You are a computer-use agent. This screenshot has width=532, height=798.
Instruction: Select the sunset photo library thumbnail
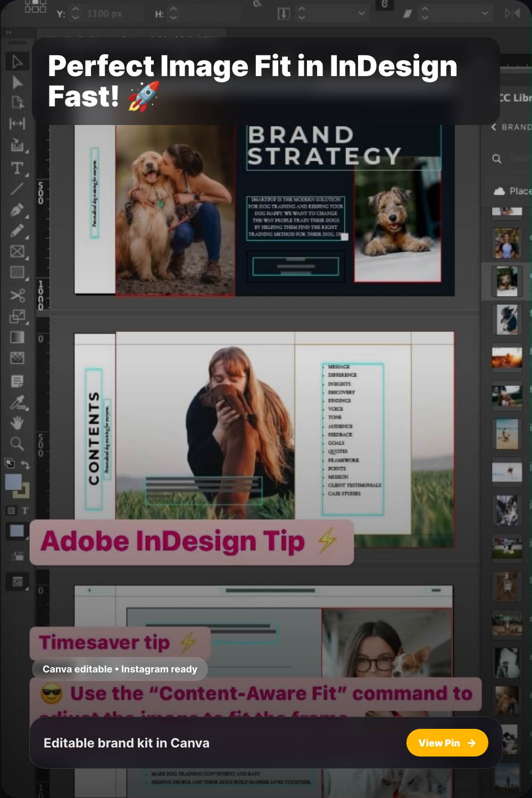506,357
